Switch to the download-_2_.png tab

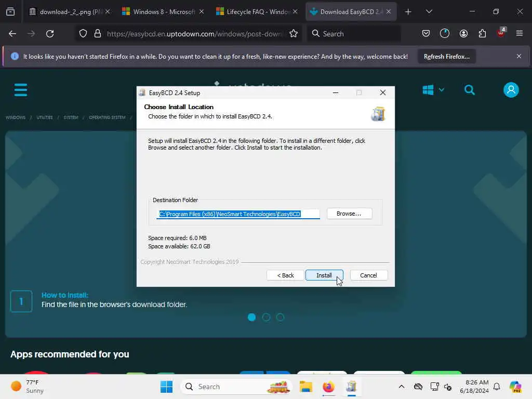point(71,11)
